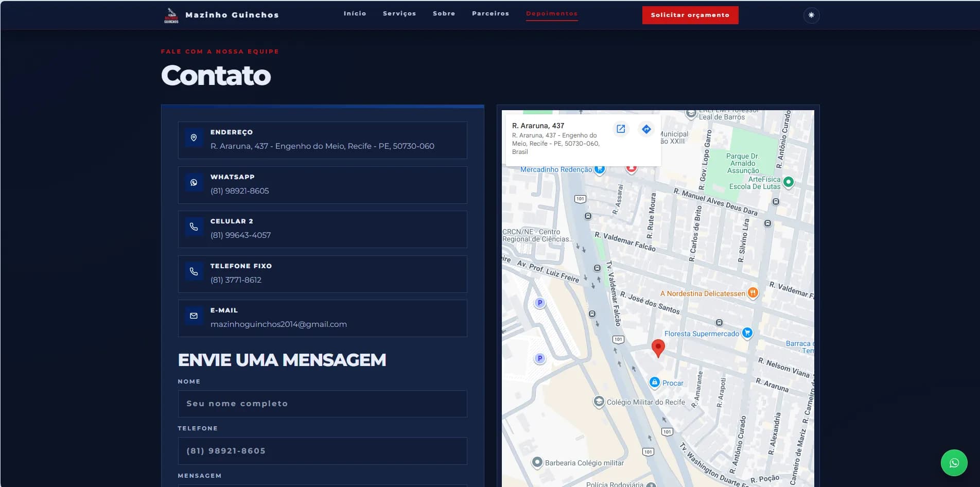This screenshot has height=487, width=980.
Task: Click the email mazinhoguinchos2014@gmail.com
Action: coord(278,324)
